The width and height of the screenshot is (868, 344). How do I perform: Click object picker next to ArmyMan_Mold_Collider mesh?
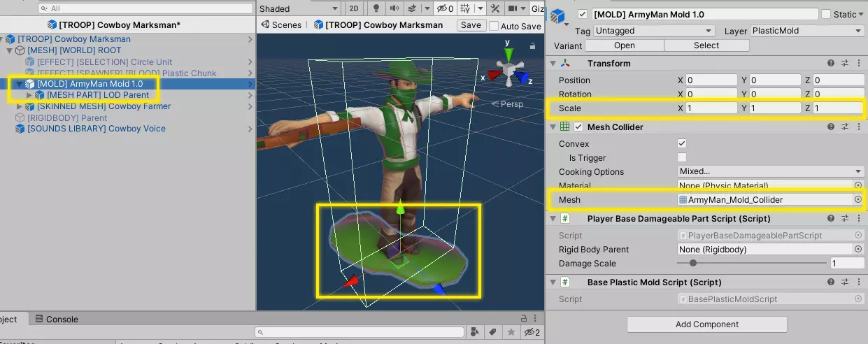coord(858,200)
